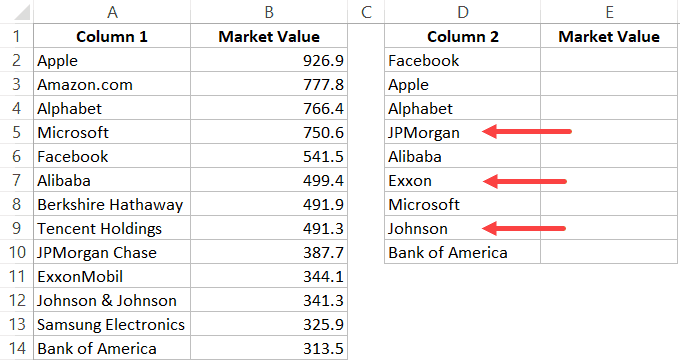
Task: Click the red arrow pointing at Johnson
Action: [524, 228]
